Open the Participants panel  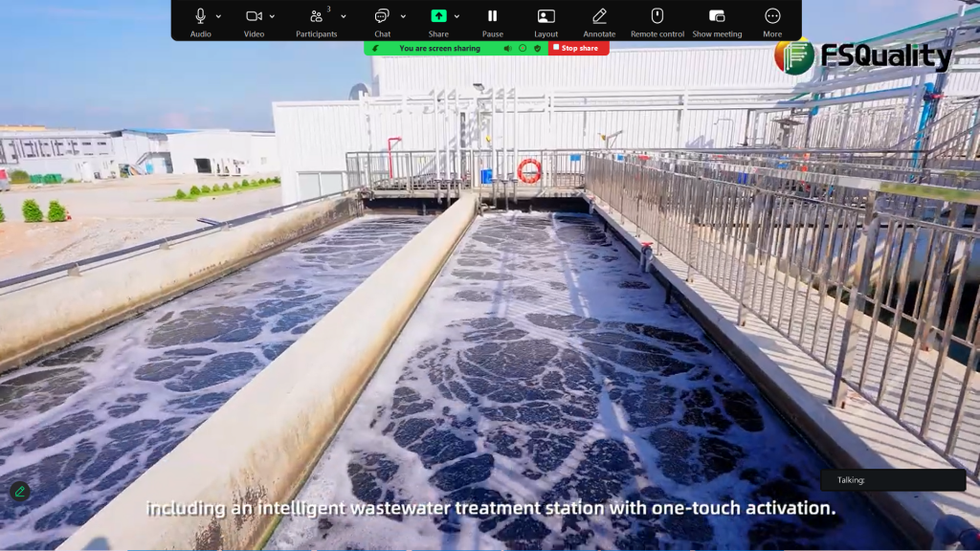(316, 16)
